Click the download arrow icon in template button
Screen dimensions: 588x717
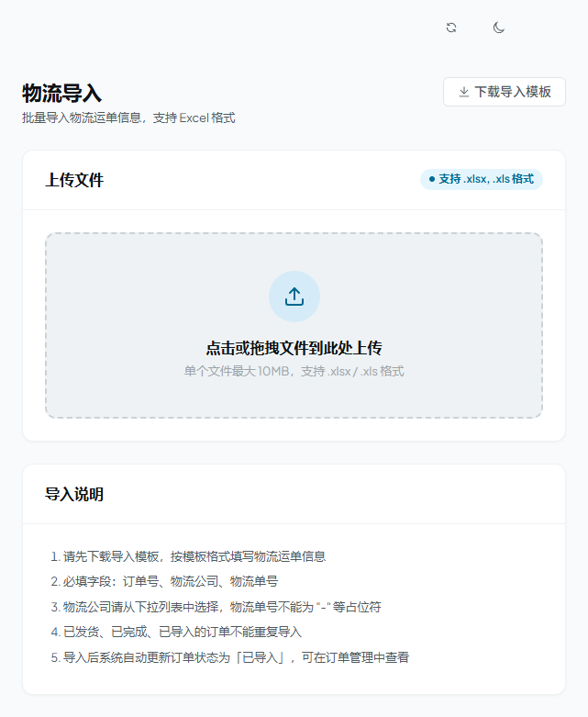[x=464, y=92]
